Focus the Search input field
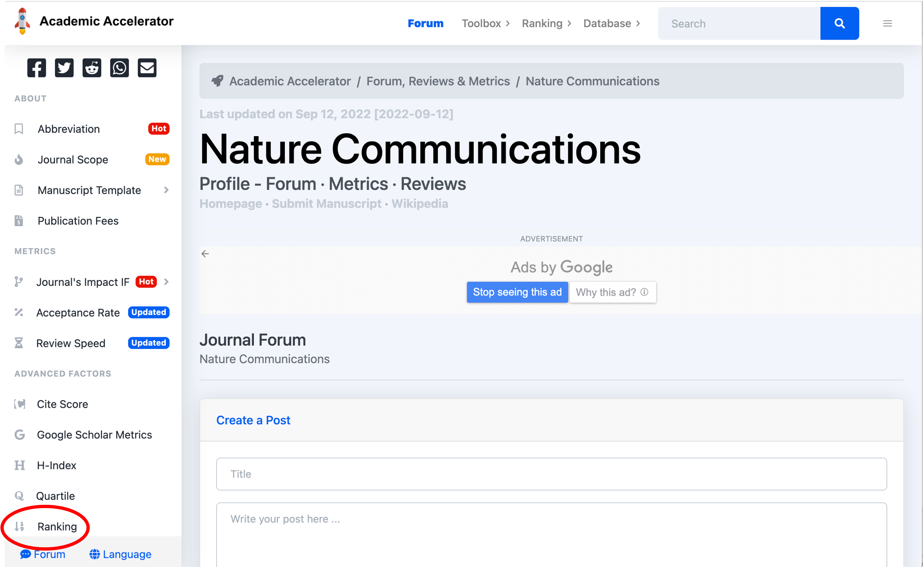 739,23
